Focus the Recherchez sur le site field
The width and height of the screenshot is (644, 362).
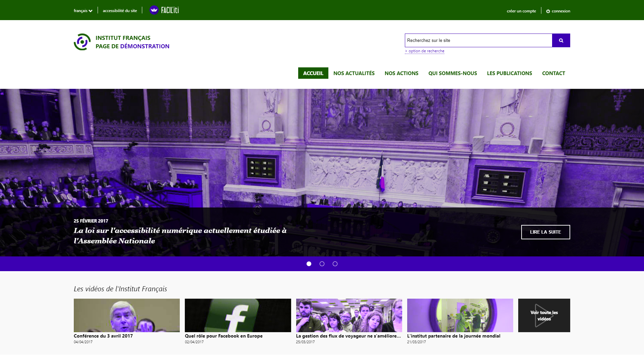click(478, 40)
